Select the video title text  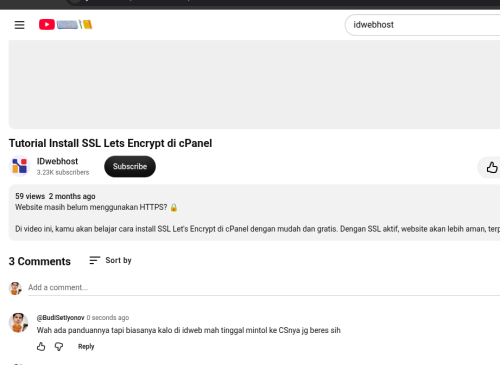pos(110,143)
